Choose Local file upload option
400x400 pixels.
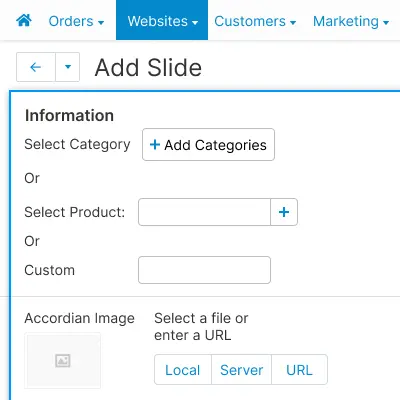coord(183,370)
